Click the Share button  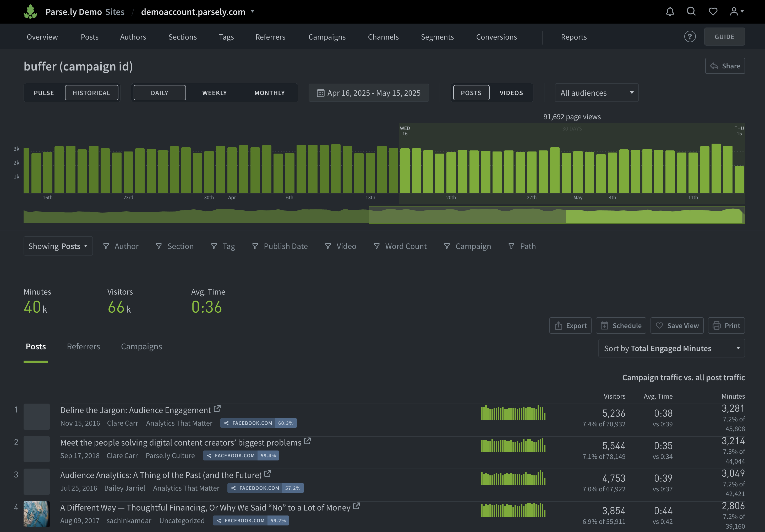725,66
